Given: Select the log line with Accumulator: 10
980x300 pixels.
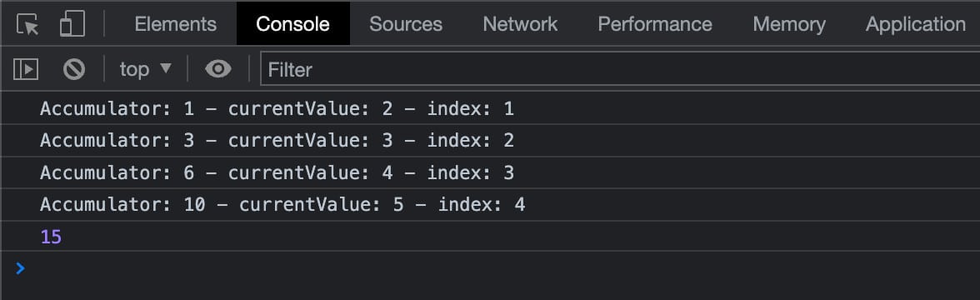Looking at the screenshot, I should 490,204.
